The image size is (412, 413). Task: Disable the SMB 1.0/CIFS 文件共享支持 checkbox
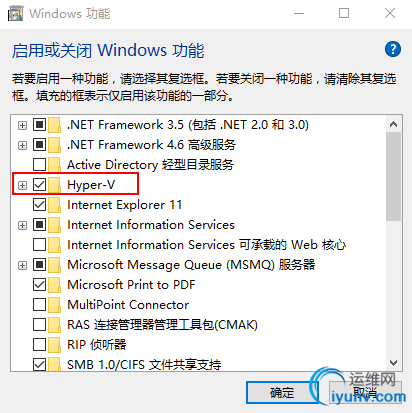tap(39, 364)
